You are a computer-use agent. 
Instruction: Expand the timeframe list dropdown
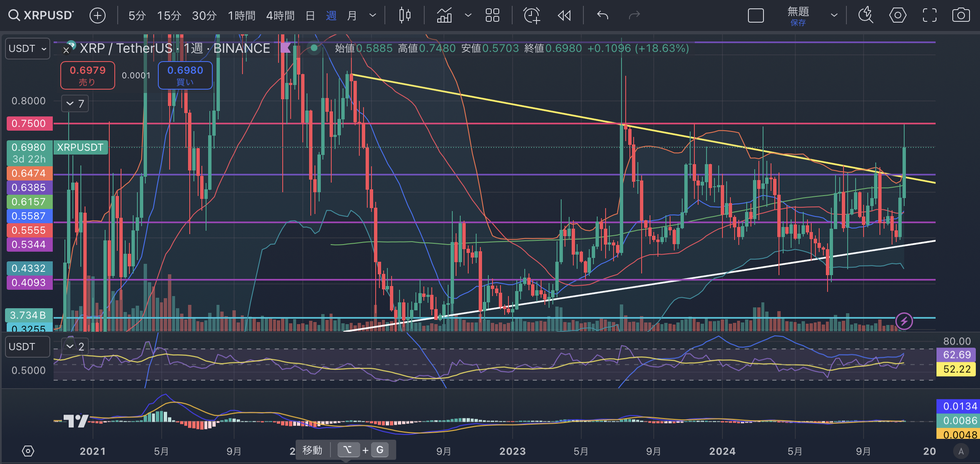372,15
